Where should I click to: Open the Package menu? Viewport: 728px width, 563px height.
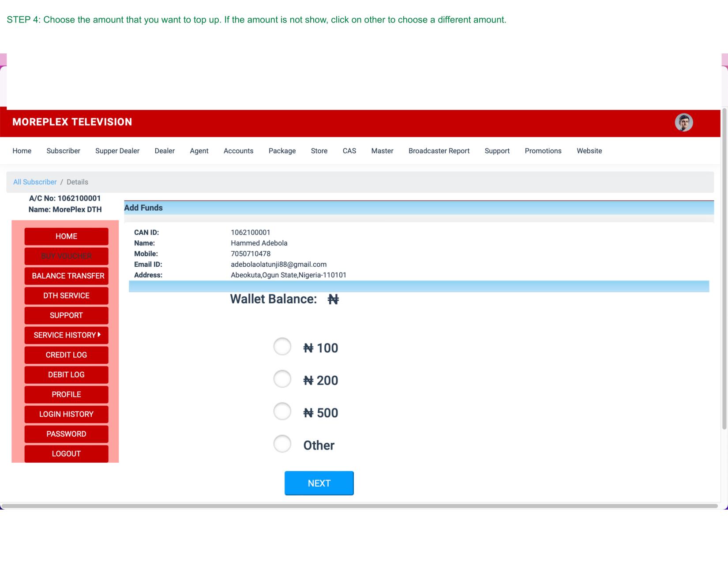pos(282,151)
